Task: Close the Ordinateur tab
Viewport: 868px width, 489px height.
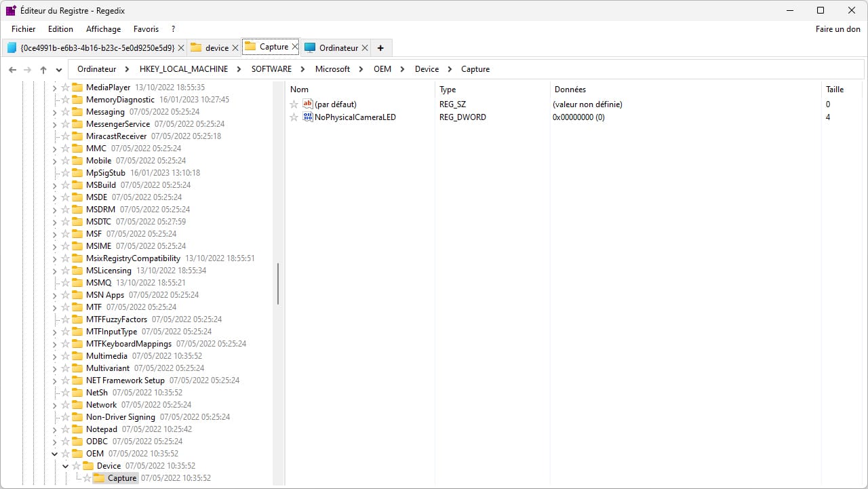Action: tap(365, 47)
